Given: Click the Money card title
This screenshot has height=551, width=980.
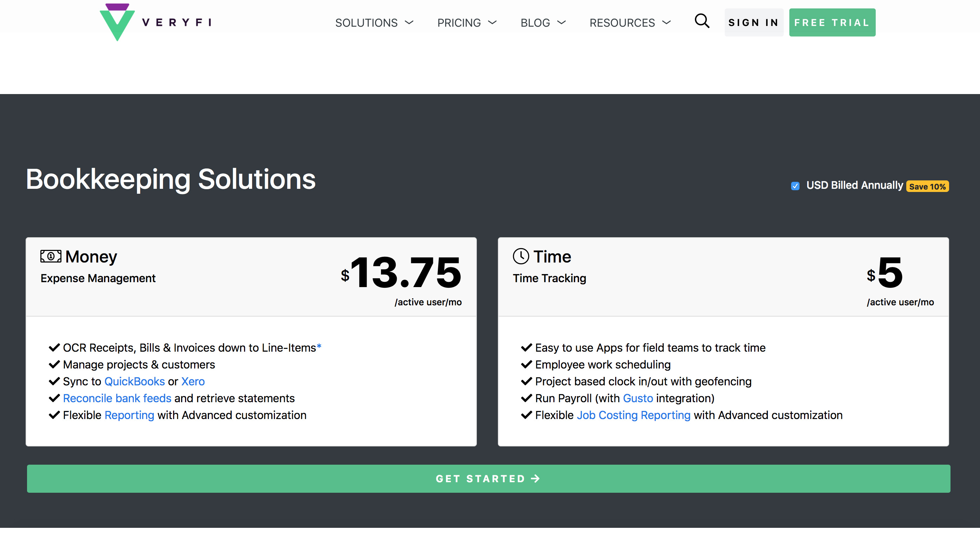Looking at the screenshot, I should coord(91,257).
